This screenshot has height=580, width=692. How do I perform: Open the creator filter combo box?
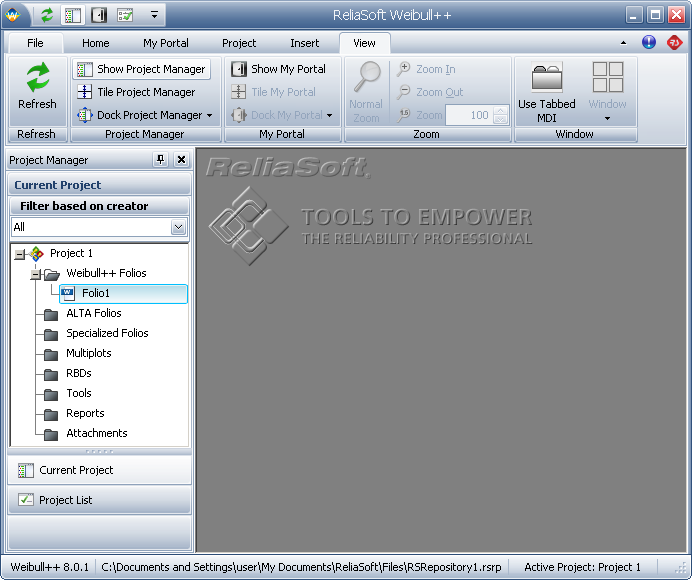tap(178, 227)
